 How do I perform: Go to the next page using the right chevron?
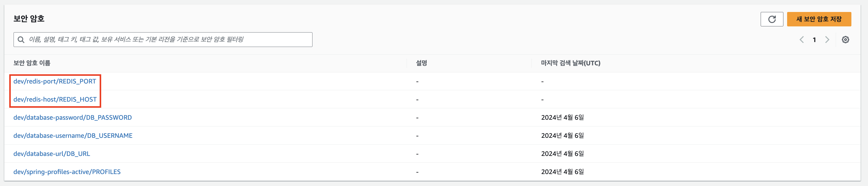[x=827, y=40]
